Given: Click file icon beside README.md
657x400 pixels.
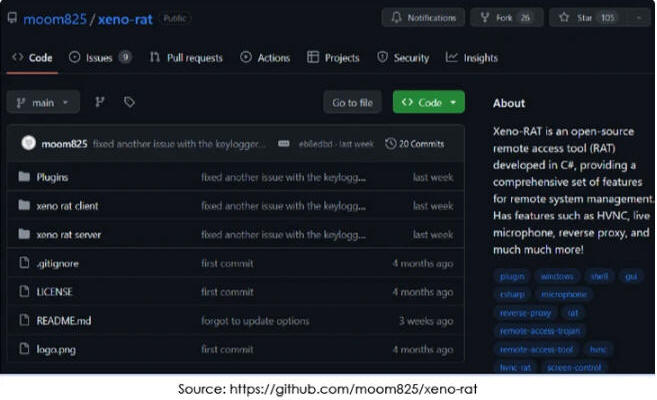Looking at the screenshot, I should tap(24, 320).
